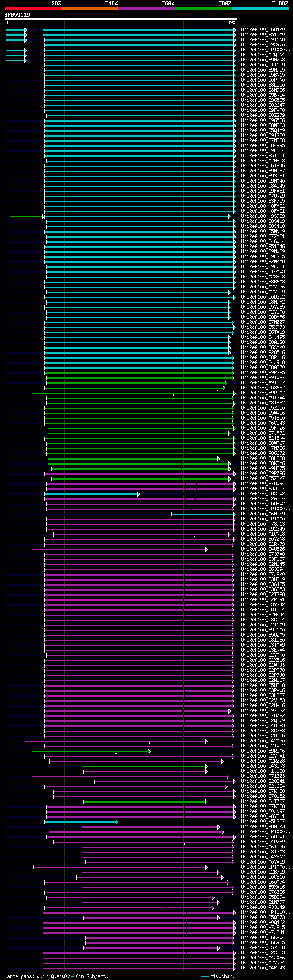Click the green alignment bar for UniRef100_B9RLM7

click(x=134, y=393)
